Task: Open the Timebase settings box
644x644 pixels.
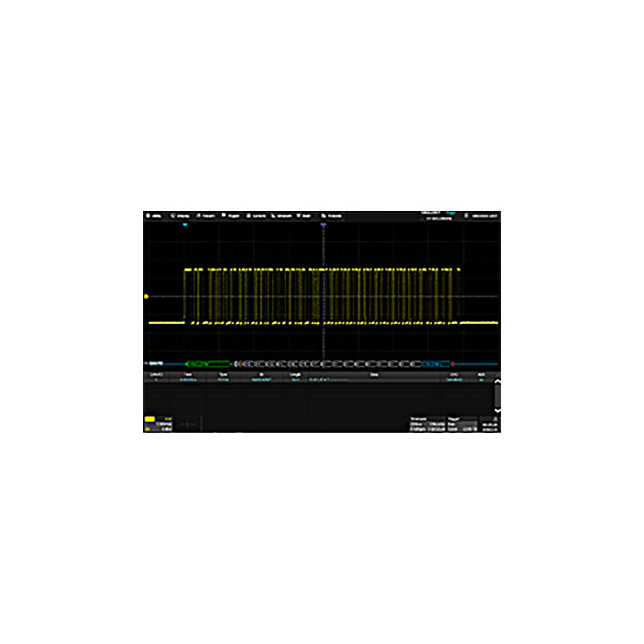Action: pos(427,424)
